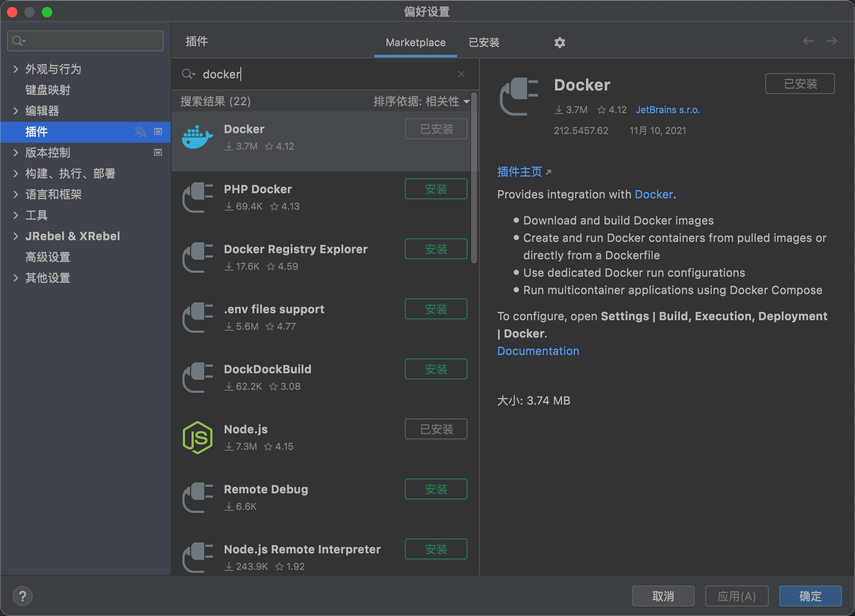
Task: Install the .env files support plugin
Action: pos(436,309)
